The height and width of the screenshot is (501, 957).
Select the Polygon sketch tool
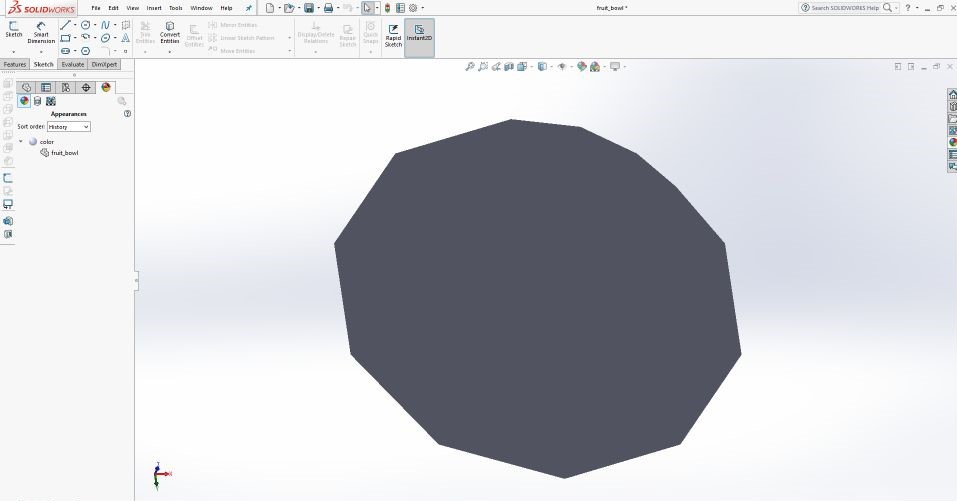coord(85,51)
